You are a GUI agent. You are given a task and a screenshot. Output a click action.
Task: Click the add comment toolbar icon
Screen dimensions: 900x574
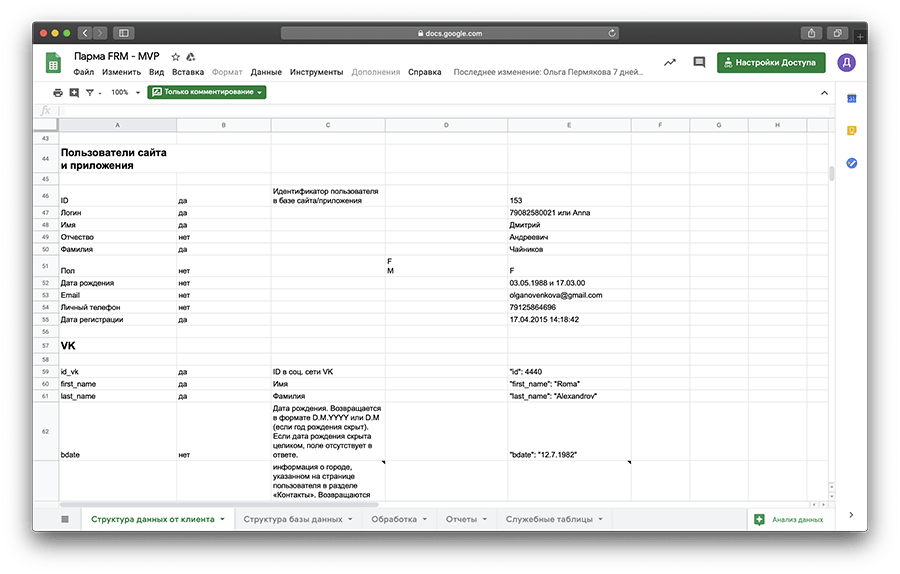[x=74, y=92]
